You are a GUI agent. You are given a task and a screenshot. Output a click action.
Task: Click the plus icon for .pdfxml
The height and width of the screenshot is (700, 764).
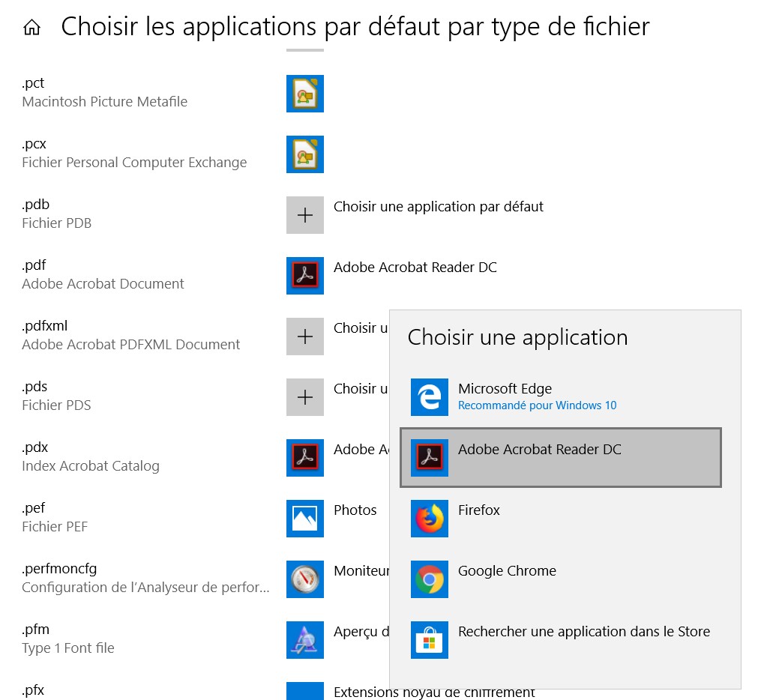click(x=305, y=337)
